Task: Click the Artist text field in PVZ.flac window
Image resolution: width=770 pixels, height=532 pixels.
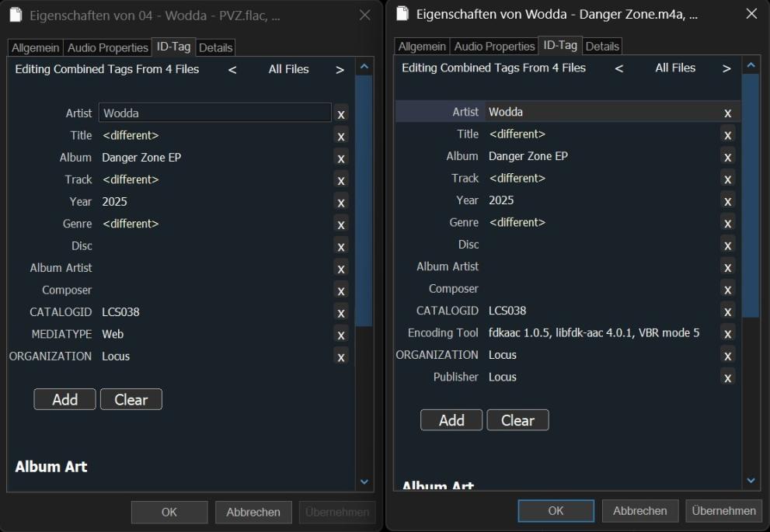Action: (x=214, y=113)
